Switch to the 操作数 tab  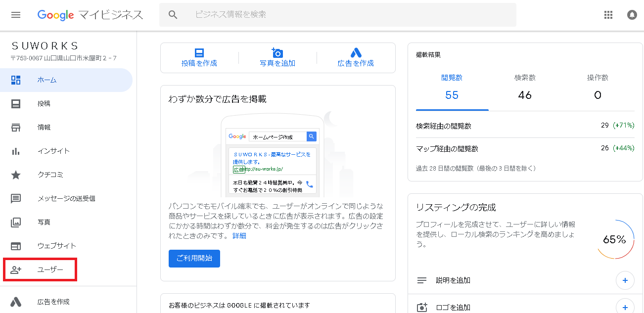[x=598, y=87]
